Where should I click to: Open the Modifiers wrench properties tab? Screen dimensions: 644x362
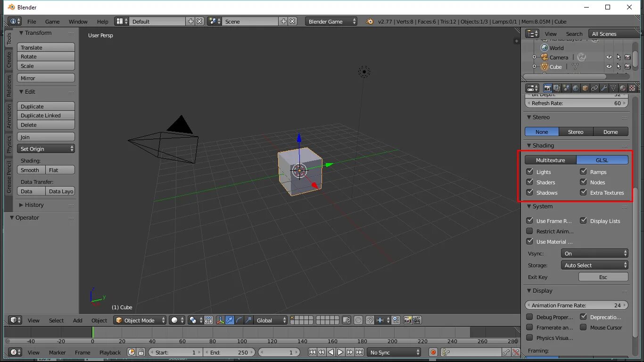tap(604, 88)
